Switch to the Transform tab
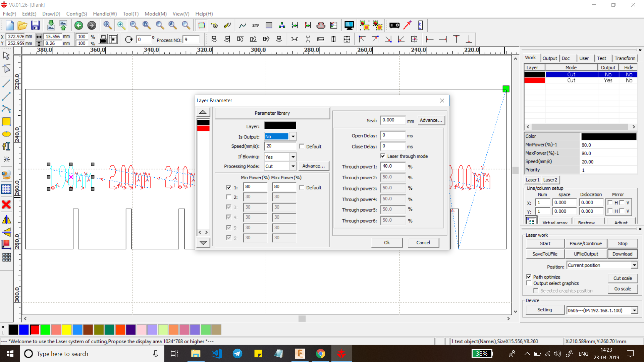Screen dimensions: 644x362 (x=625, y=58)
